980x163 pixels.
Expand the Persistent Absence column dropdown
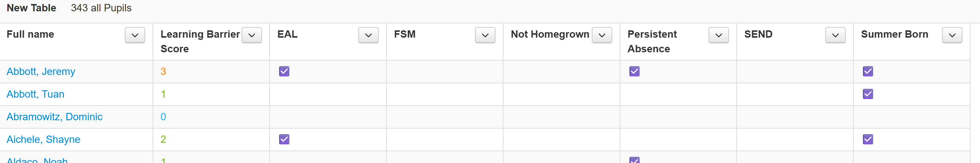tap(719, 35)
